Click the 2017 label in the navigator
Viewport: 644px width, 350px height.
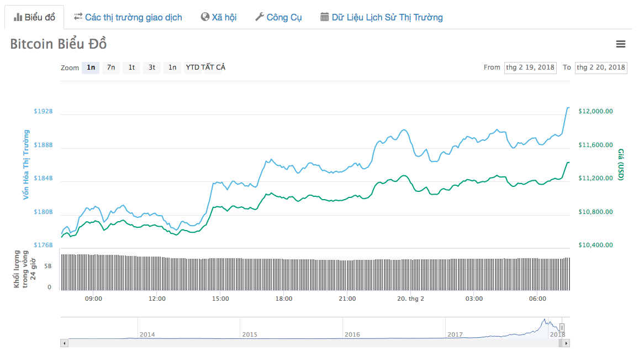pyautogui.click(x=455, y=335)
